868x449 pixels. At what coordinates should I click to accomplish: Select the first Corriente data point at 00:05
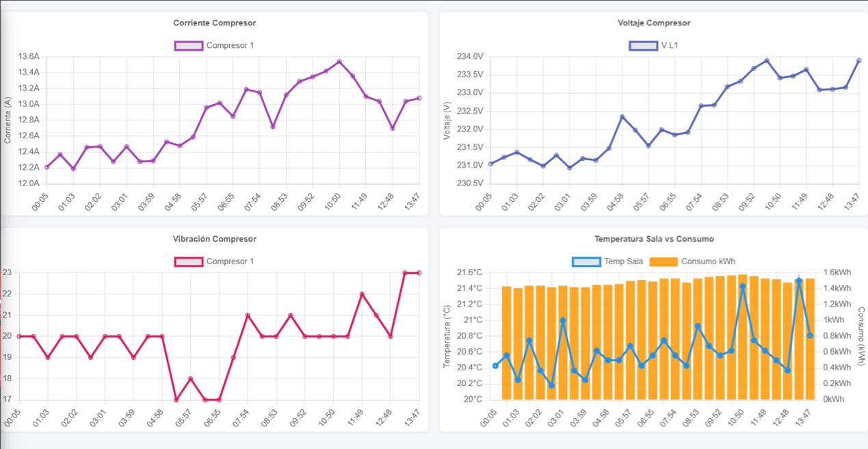coord(47,167)
